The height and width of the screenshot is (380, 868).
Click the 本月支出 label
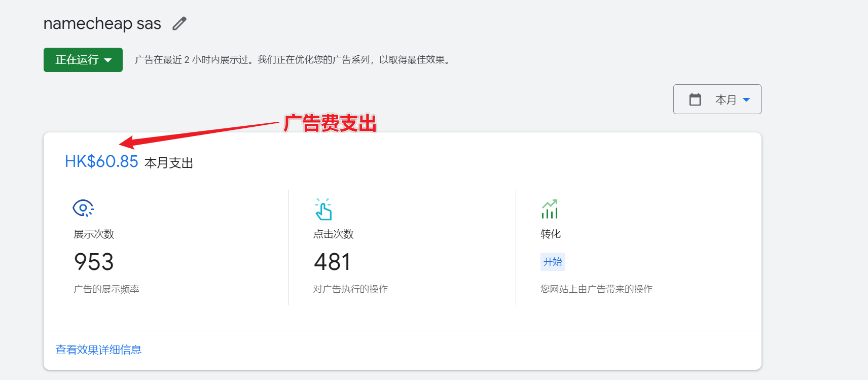[x=169, y=163]
